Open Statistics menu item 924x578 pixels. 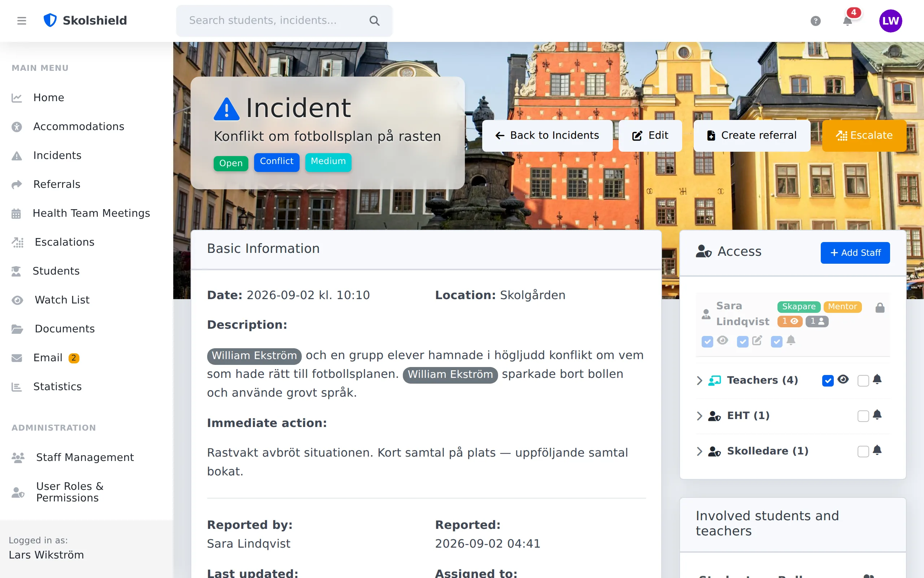pos(86,387)
